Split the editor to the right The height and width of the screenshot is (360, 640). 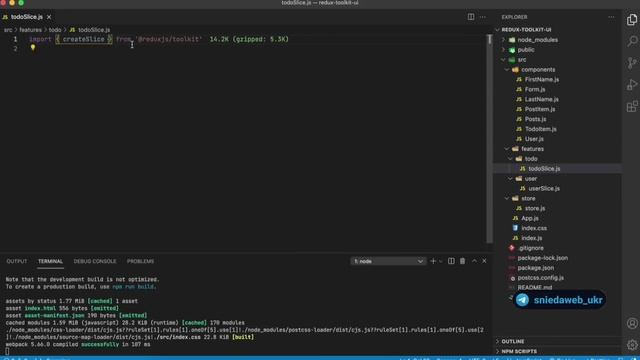[471, 17]
